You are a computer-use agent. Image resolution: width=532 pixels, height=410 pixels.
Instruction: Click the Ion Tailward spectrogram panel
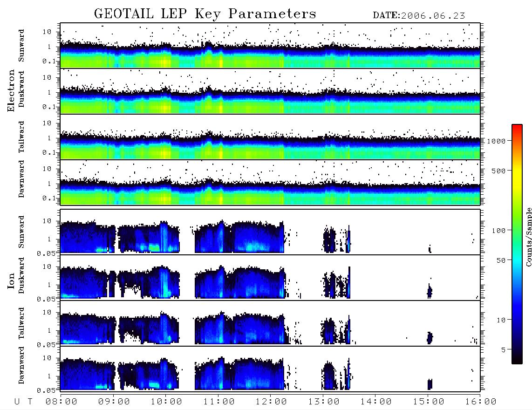(270, 323)
